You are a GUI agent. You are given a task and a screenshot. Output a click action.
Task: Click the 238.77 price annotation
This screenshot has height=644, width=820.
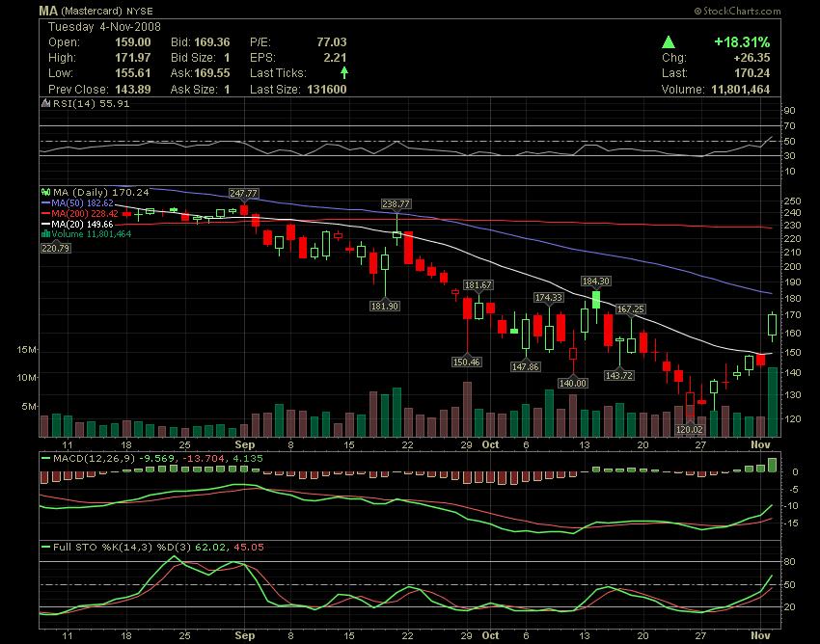coord(396,203)
